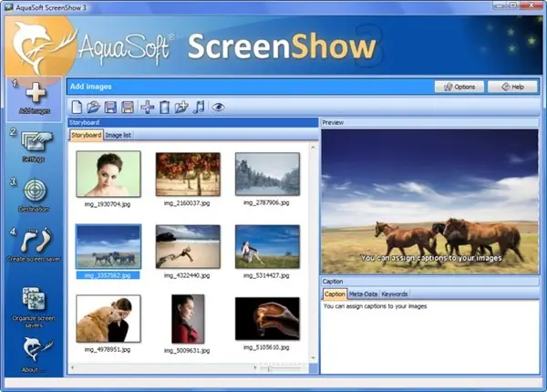547x392 pixels.
Task: Create a new project with blank page icon
Action: (x=77, y=107)
